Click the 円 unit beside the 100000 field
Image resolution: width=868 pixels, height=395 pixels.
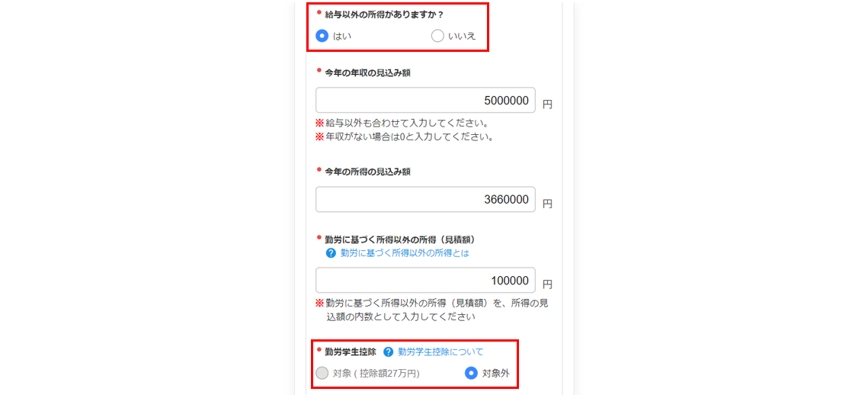547,284
